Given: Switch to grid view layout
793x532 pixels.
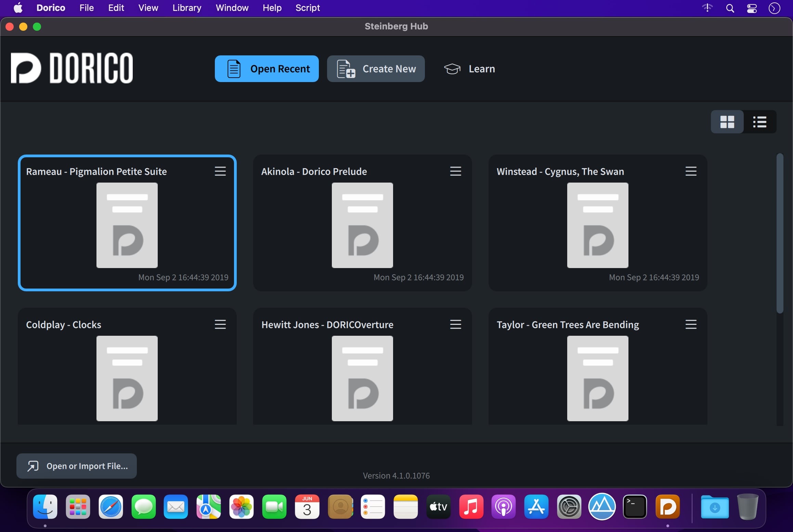Looking at the screenshot, I should pyautogui.click(x=727, y=122).
